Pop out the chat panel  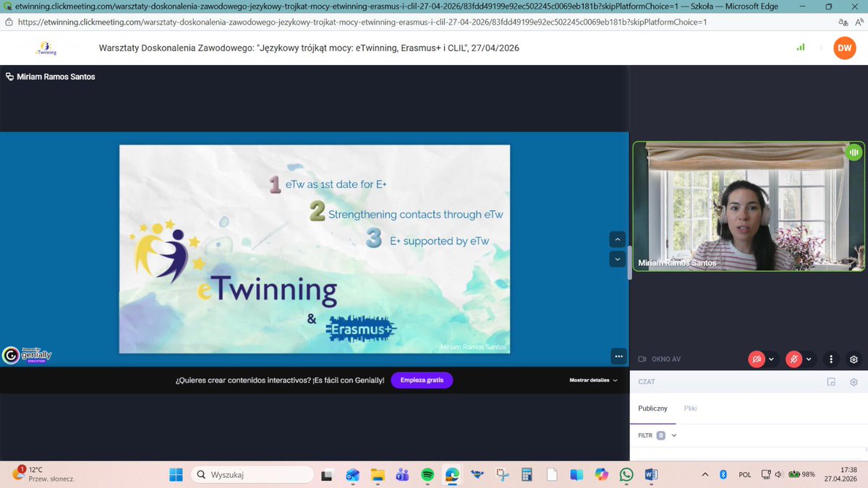click(832, 382)
